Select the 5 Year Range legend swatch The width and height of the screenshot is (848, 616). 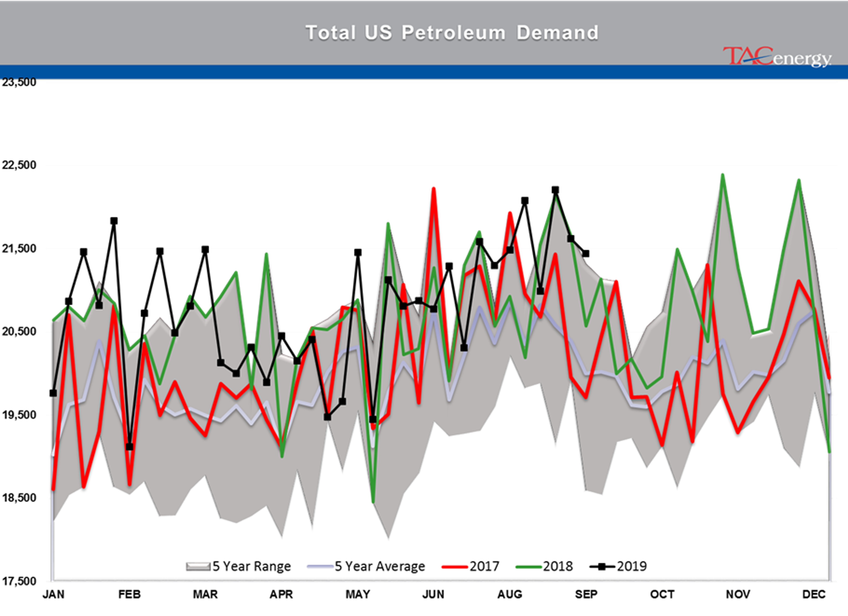point(198,566)
